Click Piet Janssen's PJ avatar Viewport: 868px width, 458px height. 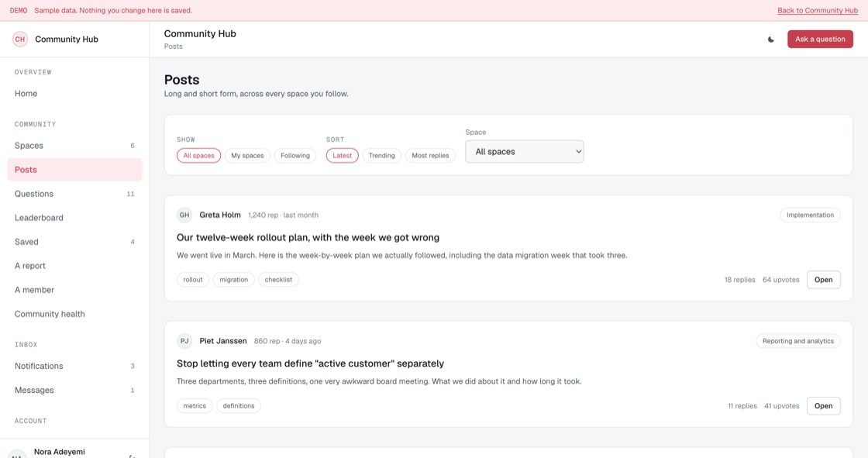184,341
